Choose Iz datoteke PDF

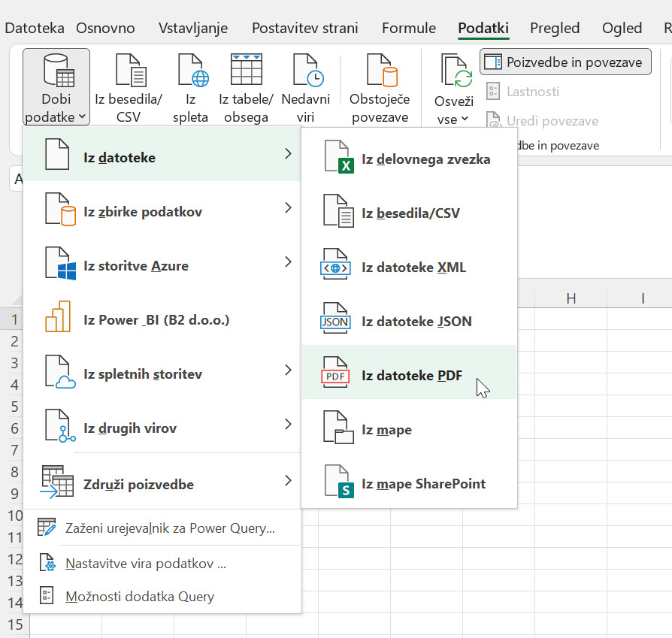pyautogui.click(x=409, y=372)
